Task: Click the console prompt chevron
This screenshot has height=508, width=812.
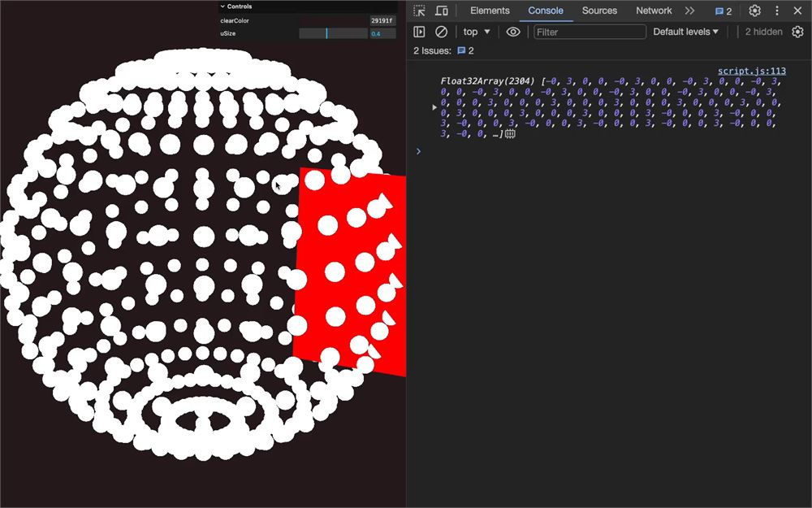Action: (418, 151)
